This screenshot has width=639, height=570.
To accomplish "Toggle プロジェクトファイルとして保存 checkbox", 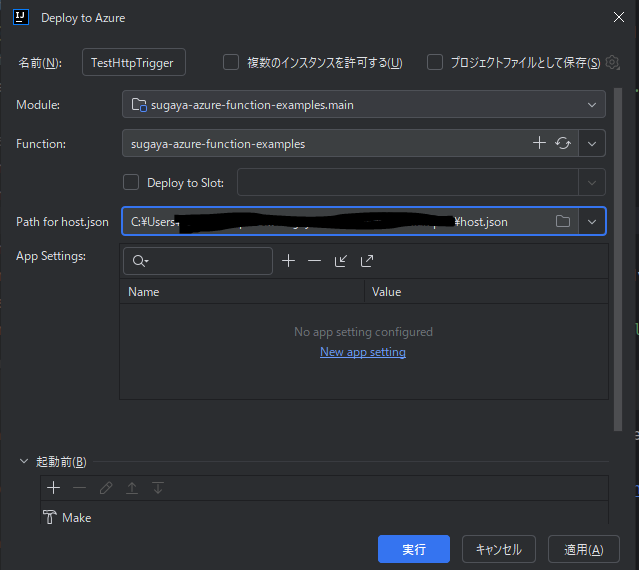I will [x=435, y=63].
